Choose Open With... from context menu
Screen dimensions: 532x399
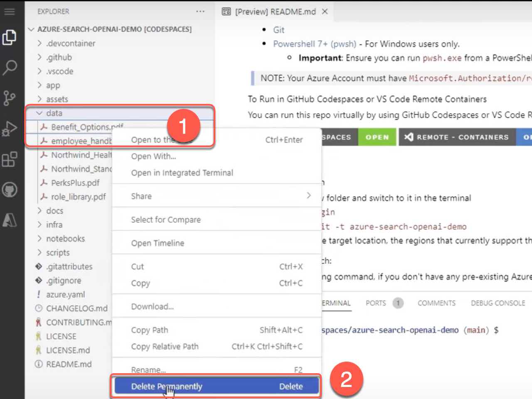217,156
